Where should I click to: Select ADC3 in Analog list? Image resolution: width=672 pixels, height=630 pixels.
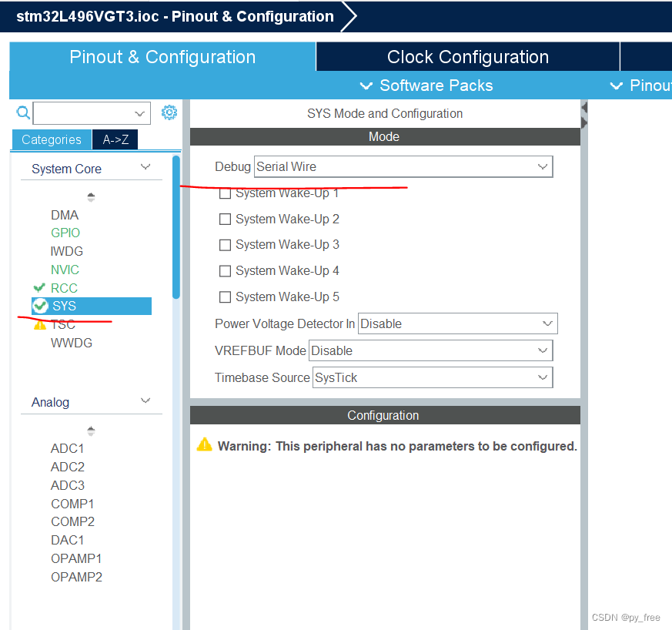coord(68,485)
